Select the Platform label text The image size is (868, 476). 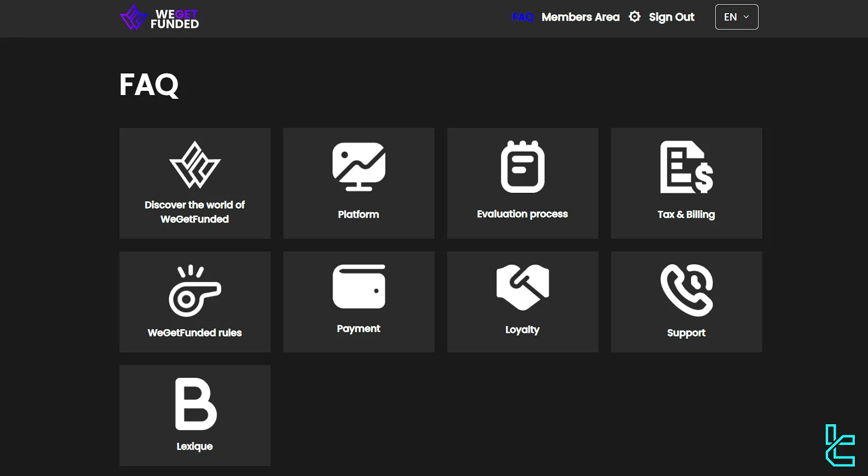(x=358, y=214)
